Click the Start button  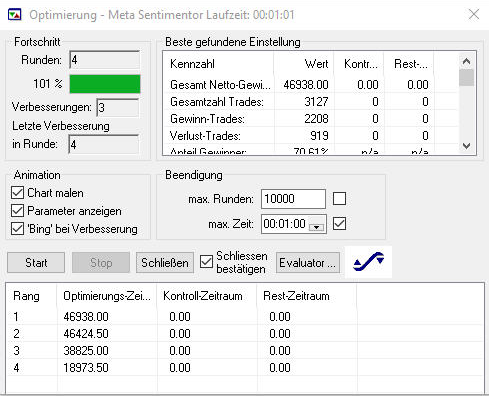coord(36,263)
